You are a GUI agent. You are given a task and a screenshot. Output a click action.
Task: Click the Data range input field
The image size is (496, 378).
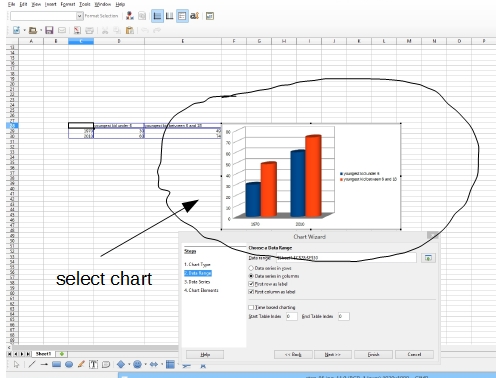pos(346,258)
